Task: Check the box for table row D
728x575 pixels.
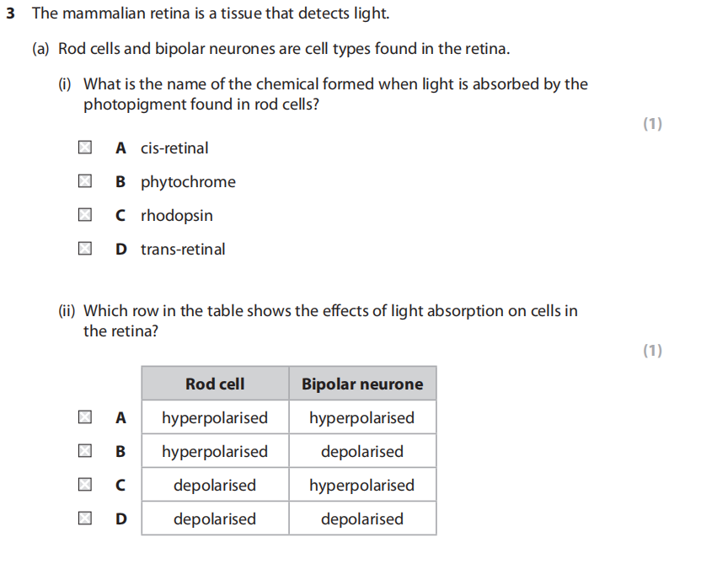Action: (84, 519)
